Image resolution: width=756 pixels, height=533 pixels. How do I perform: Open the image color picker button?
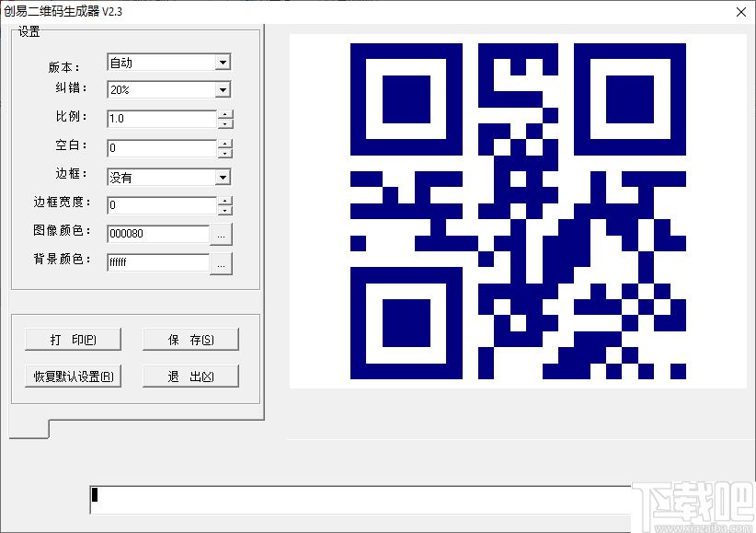pyautogui.click(x=222, y=235)
